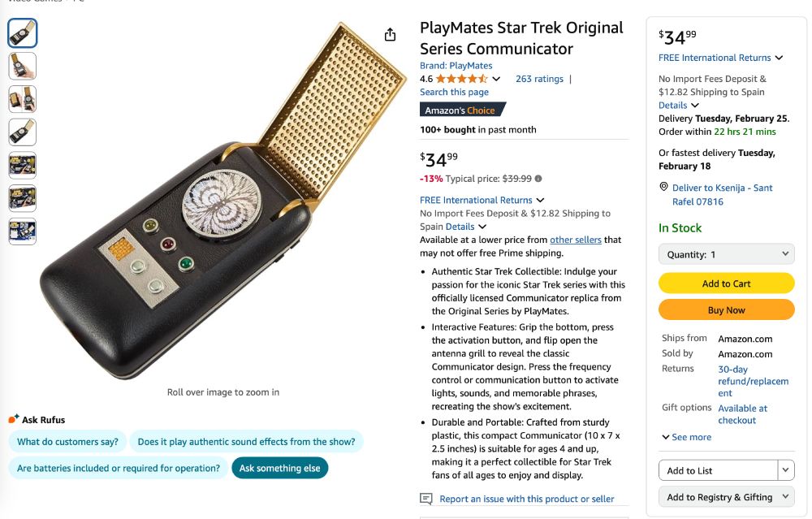The width and height of the screenshot is (812, 519).
Task: Open the Quantity dropdown
Action: point(726,254)
